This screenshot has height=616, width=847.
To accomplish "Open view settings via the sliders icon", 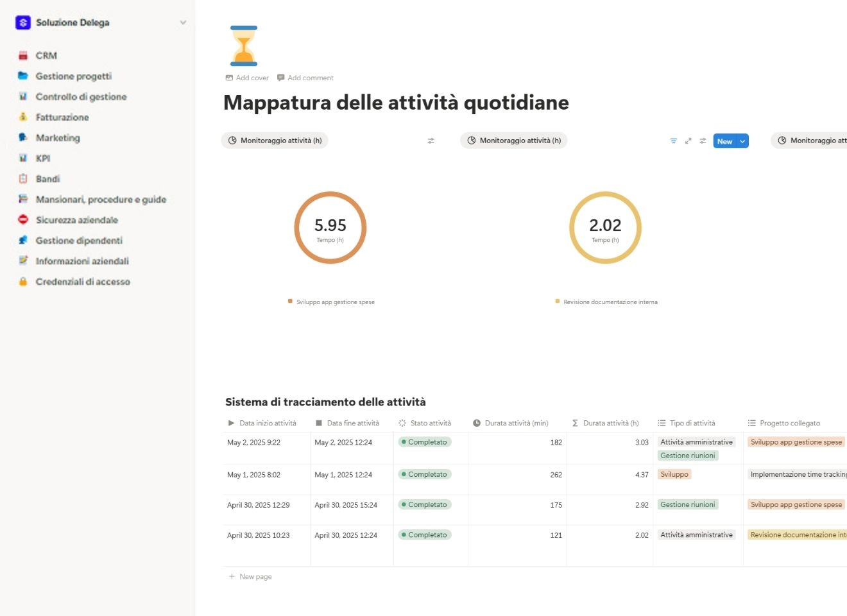I will (x=703, y=141).
